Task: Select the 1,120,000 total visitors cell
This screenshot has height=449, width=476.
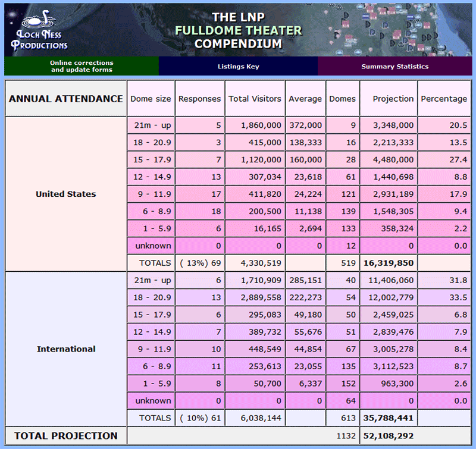Action: [255, 159]
